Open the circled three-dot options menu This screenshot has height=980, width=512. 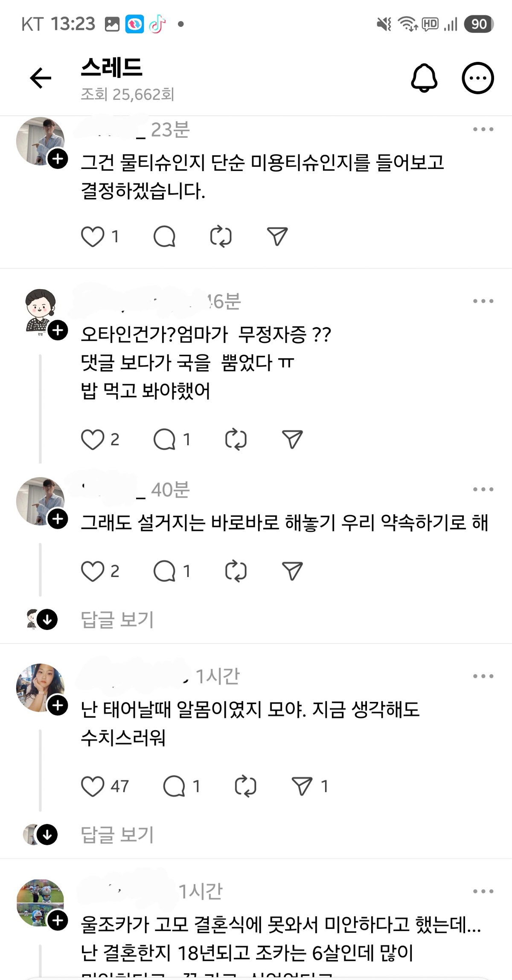[478, 78]
